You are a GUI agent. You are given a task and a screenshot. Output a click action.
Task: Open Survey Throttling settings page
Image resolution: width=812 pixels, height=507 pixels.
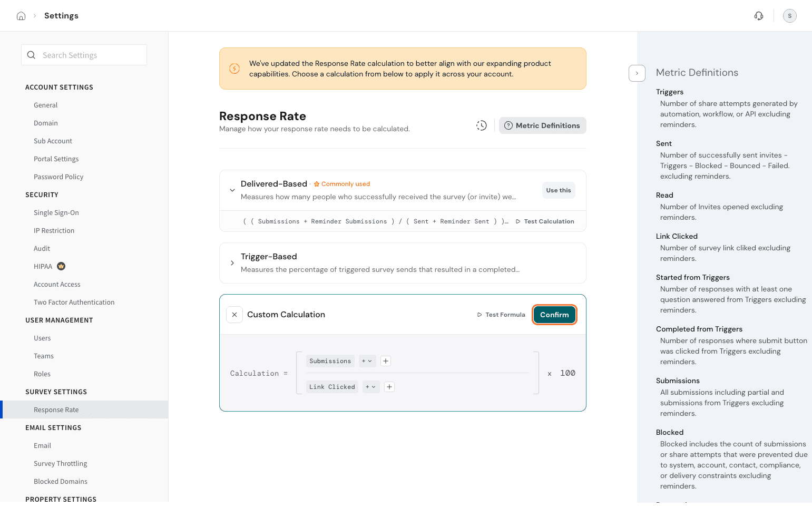click(x=61, y=463)
